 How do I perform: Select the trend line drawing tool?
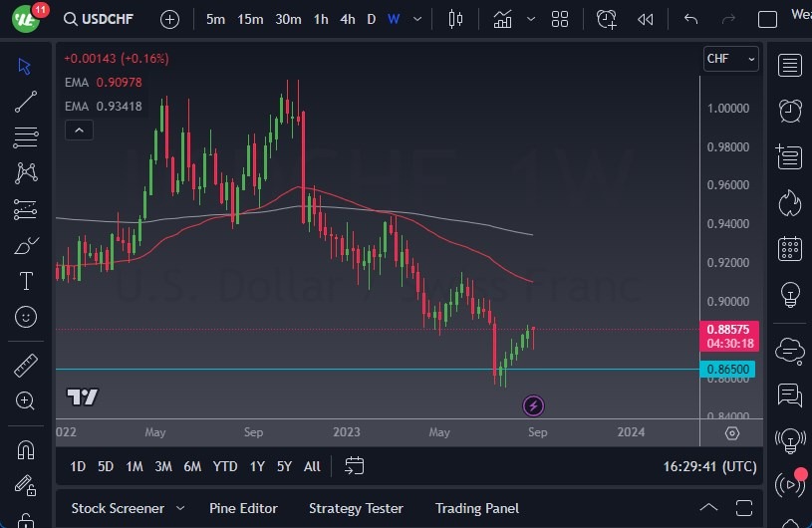pyautogui.click(x=26, y=102)
